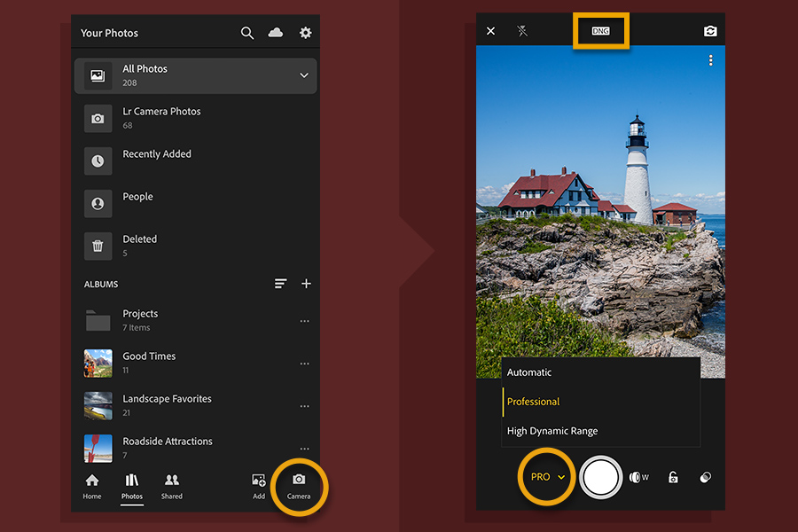The width and height of the screenshot is (798, 532).
Task: Open the cloud sync status icon
Action: coord(276,33)
